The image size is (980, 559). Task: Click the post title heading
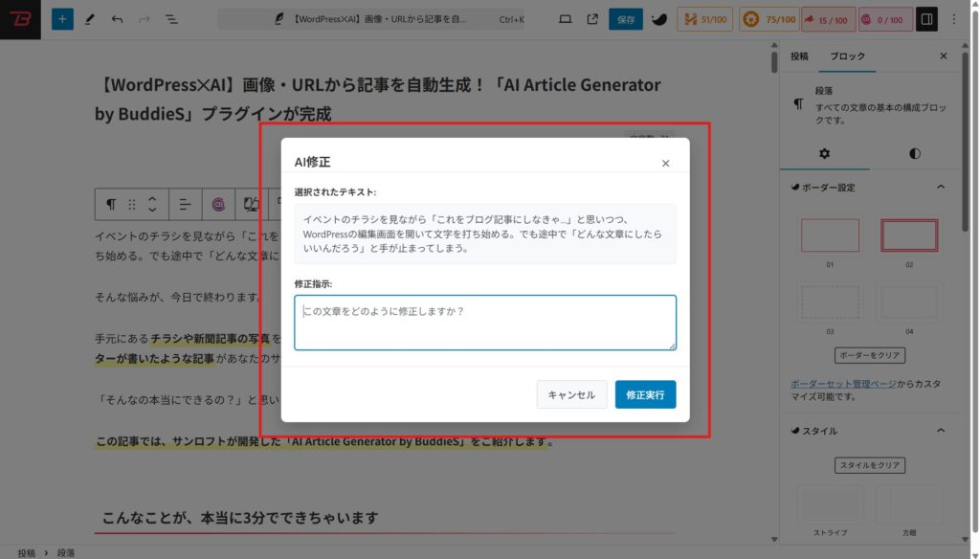pos(377,99)
